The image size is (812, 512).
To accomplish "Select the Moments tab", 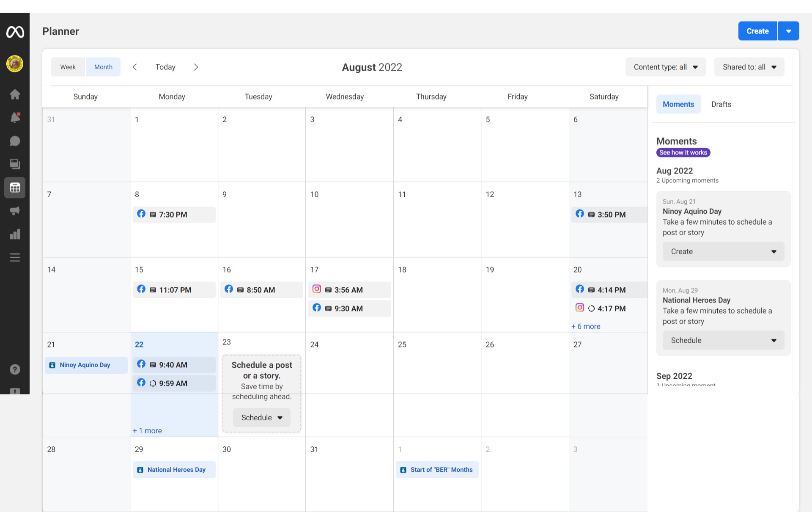I will pos(678,104).
